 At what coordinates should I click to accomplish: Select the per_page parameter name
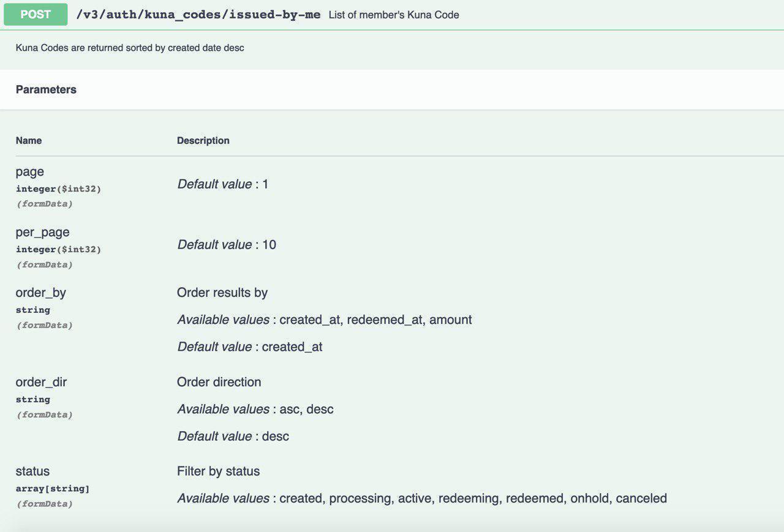[x=42, y=232]
